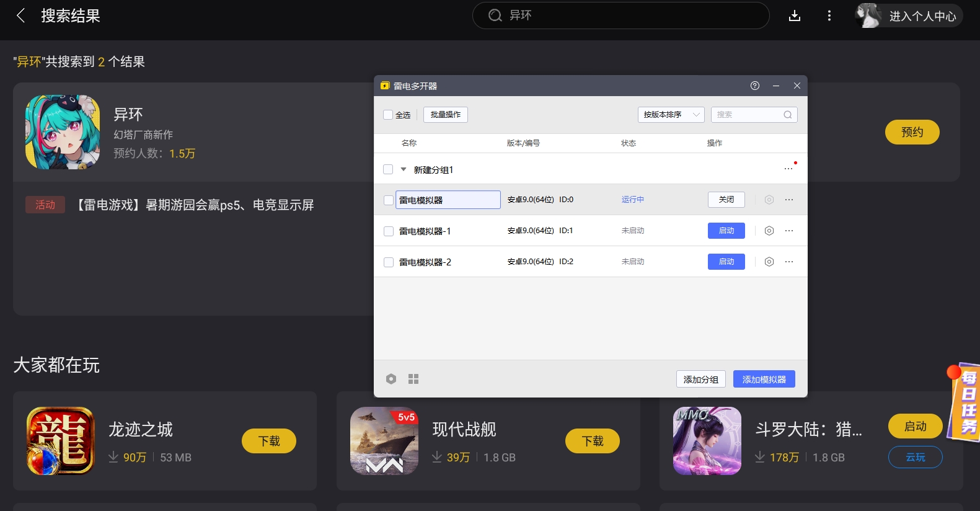
Task: Collapse the 新建分组1 group
Action: (404, 169)
